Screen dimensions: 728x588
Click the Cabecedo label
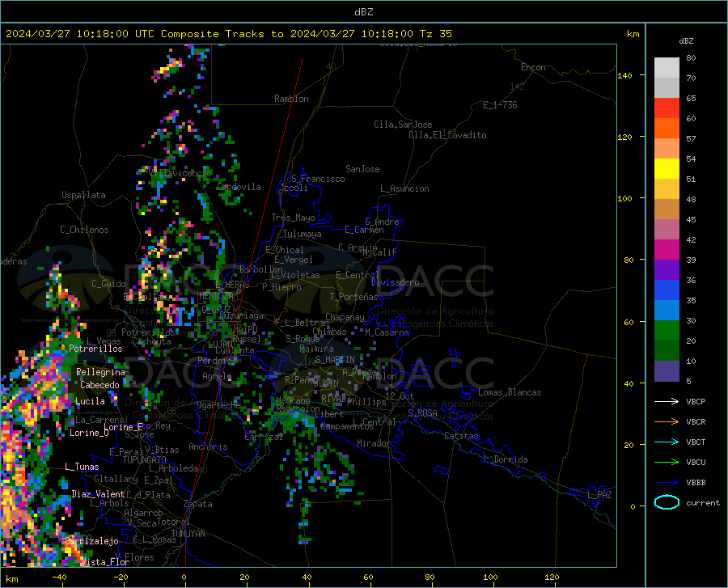99,385
